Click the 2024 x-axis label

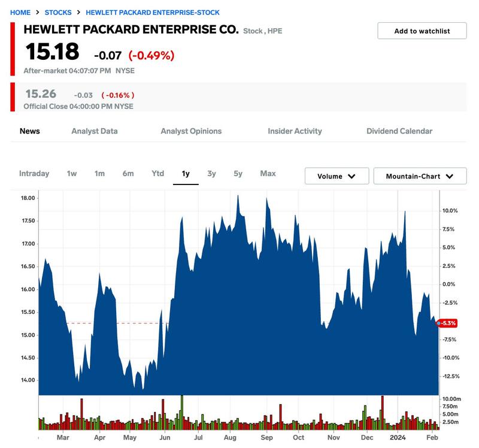pyautogui.click(x=398, y=438)
